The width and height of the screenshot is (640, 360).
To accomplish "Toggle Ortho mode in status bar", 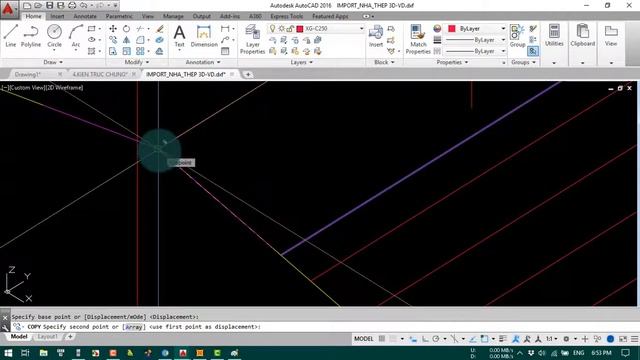I will click(x=425, y=338).
